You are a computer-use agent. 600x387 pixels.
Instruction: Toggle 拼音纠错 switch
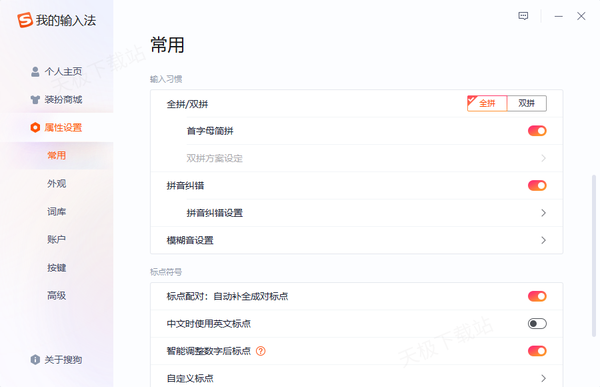point(537,186)
